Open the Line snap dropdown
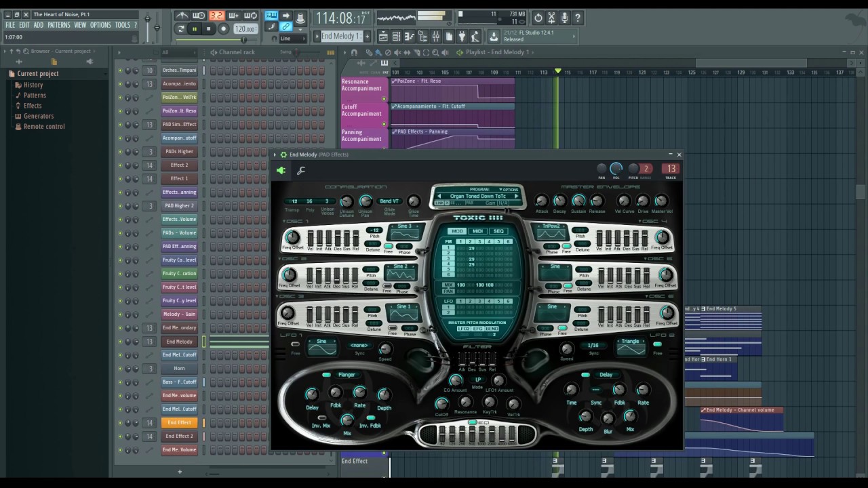 tap(294, 39)
